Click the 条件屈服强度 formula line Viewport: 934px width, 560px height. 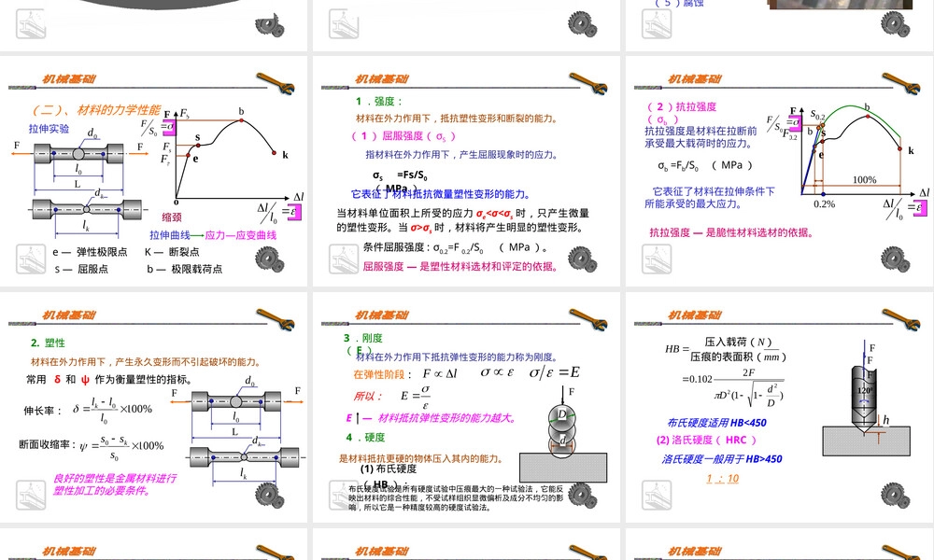pyautogui.click(x=456, y=247)
